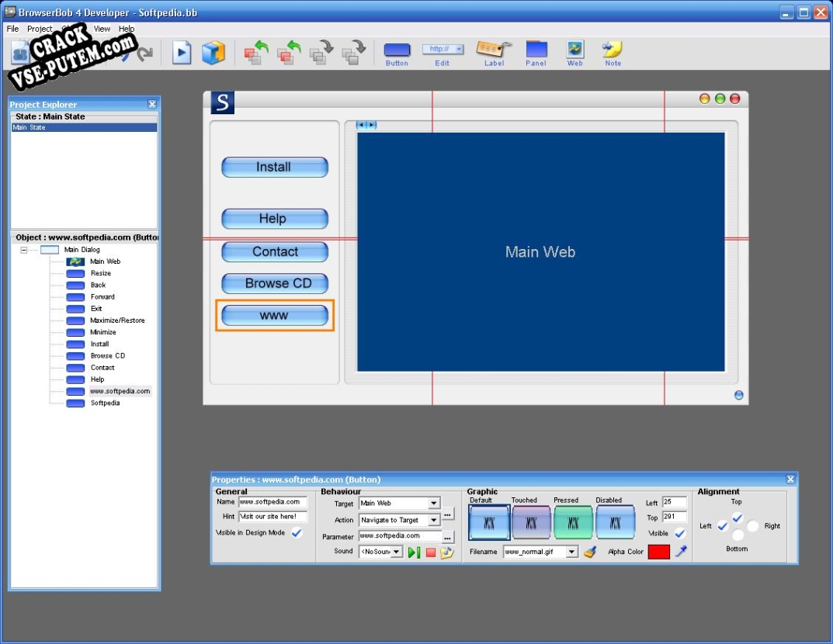Enable Right alignment checkbox
The height and width of the screenshot is (644, 833).
coord(752,526)
